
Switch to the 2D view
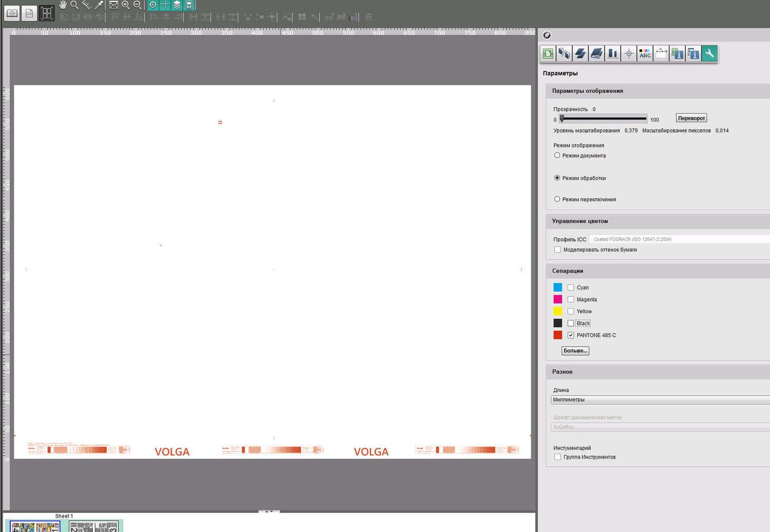tap(29, 13)
